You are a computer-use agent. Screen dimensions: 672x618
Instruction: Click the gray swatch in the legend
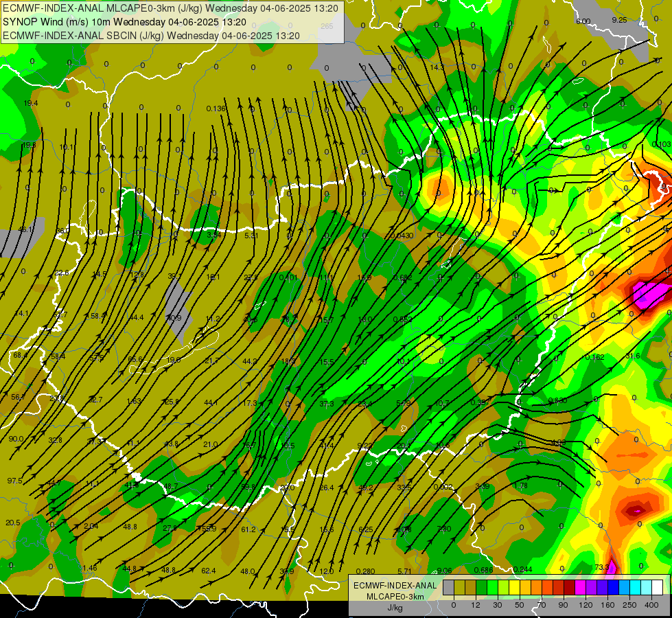click(x=449, y=587)
